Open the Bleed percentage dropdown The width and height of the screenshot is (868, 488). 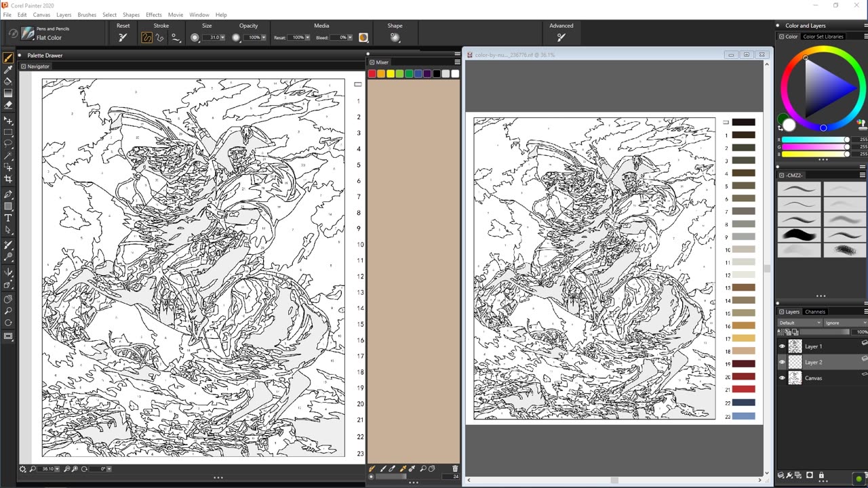[350, 37]
